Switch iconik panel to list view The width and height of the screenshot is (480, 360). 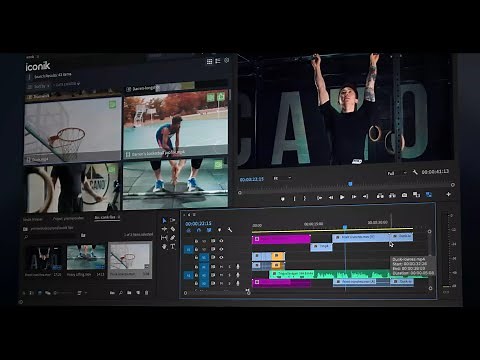[x=218, y=61]
